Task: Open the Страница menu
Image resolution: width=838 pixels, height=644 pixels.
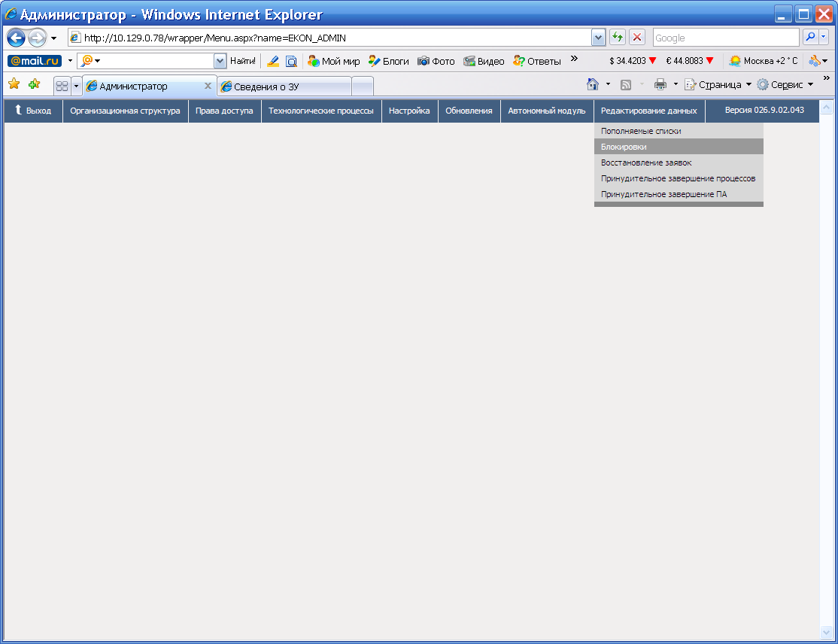Action: (x=718, y=84)
